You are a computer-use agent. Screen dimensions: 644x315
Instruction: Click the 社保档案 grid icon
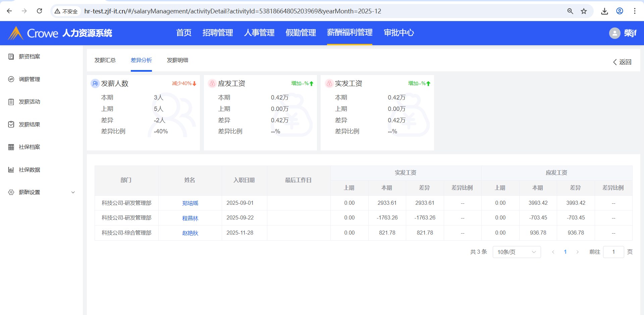click(x=11, y=147)
